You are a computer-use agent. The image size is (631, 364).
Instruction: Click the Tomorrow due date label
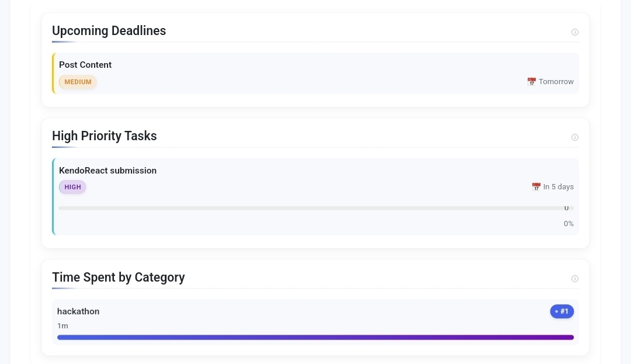tap(556, 82)
